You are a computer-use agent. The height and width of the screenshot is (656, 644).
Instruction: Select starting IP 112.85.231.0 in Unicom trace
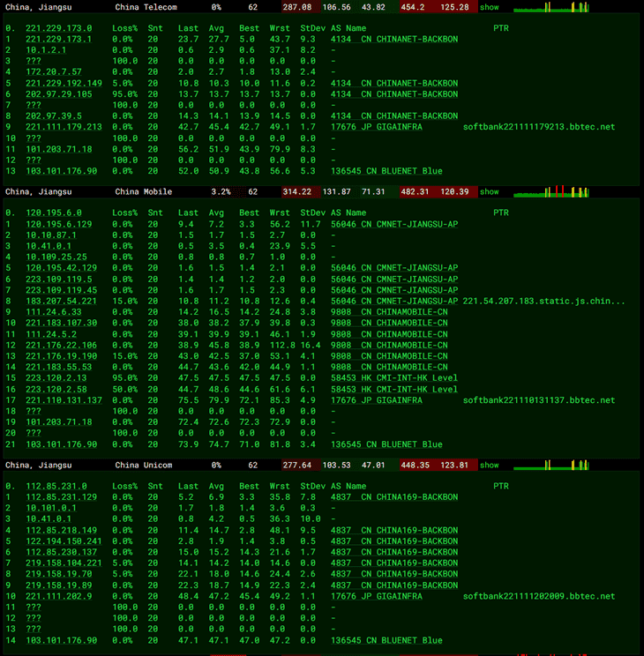click(x=56, y=486)
